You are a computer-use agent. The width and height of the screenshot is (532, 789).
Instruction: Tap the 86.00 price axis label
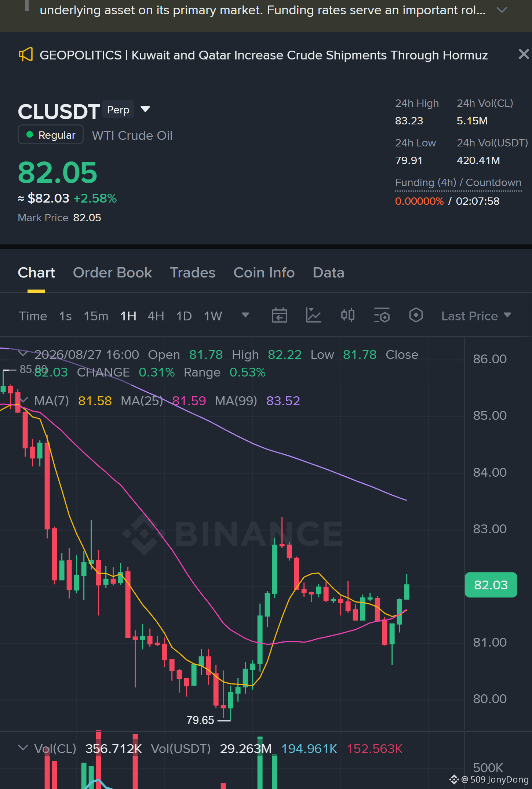pyautogui.click(x=490, y=359)
